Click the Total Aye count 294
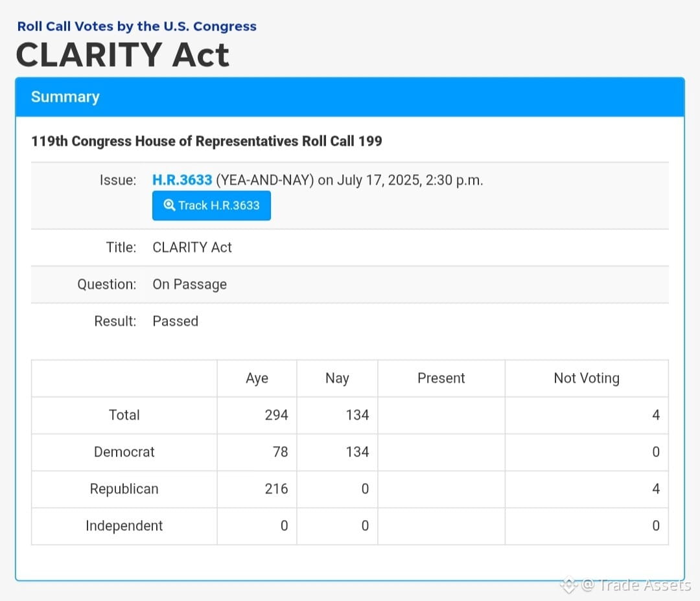 pos(276,415)
